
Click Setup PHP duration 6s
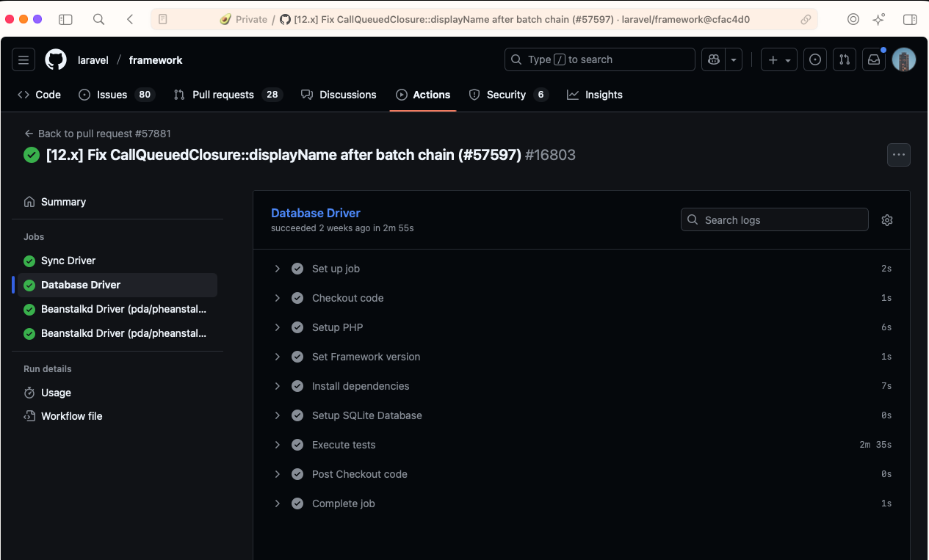point(886,327)
